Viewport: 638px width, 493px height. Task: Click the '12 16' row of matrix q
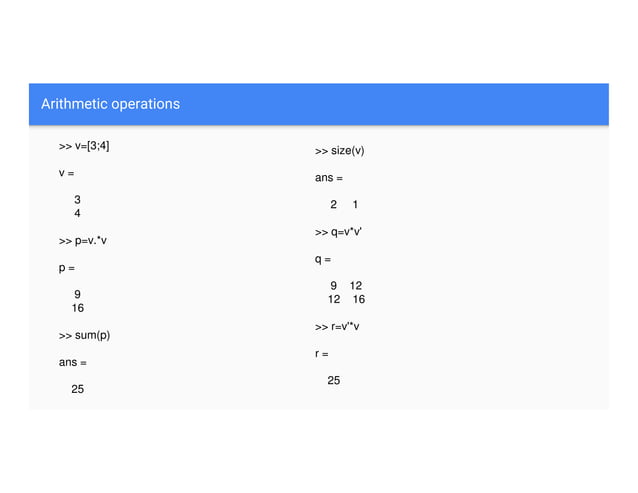tap(347, 299)
